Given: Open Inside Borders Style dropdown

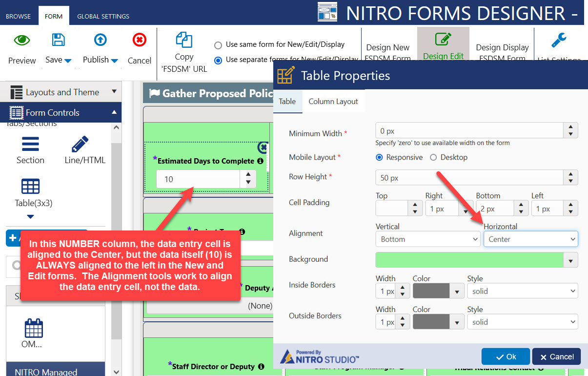Looking at the screenshot, I should [522, 291].
